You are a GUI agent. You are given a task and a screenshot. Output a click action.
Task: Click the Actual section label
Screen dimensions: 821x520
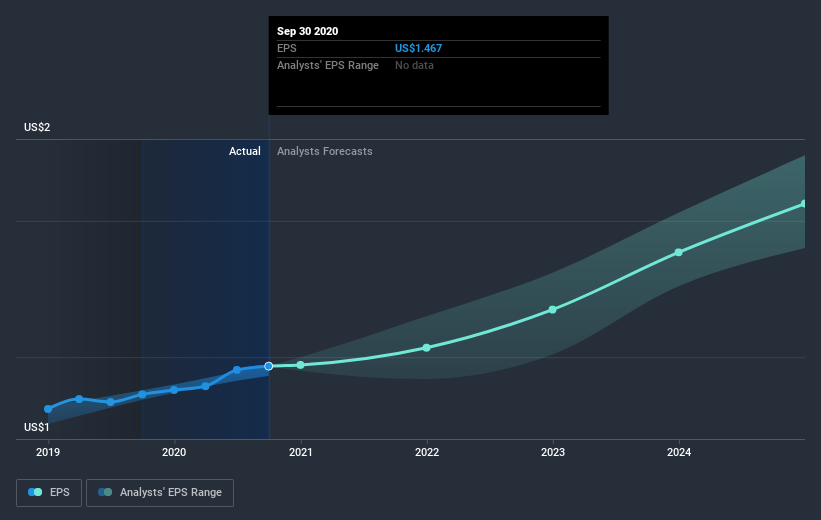click(245, 151)
